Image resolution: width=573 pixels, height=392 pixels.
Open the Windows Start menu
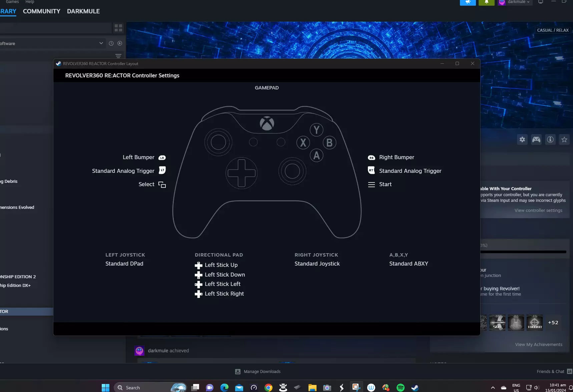pyautogui.click(x=105, y=387)
